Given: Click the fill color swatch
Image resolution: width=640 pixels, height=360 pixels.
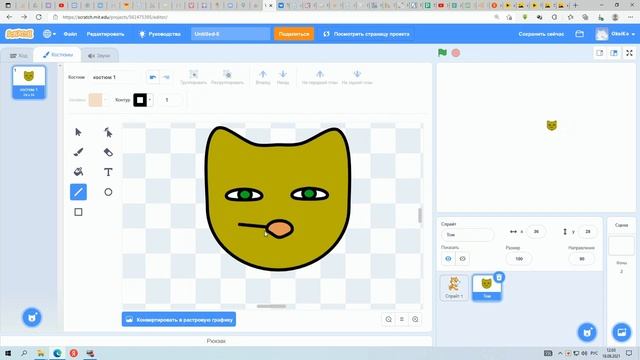Looking at the screenshot, I should (96, 100).
